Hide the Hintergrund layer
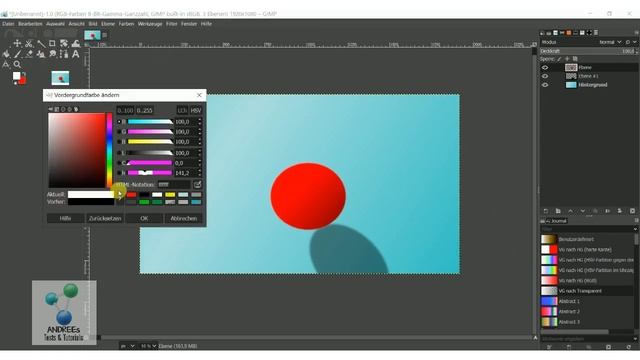This screenshot has width=640, height=360. 545,85
